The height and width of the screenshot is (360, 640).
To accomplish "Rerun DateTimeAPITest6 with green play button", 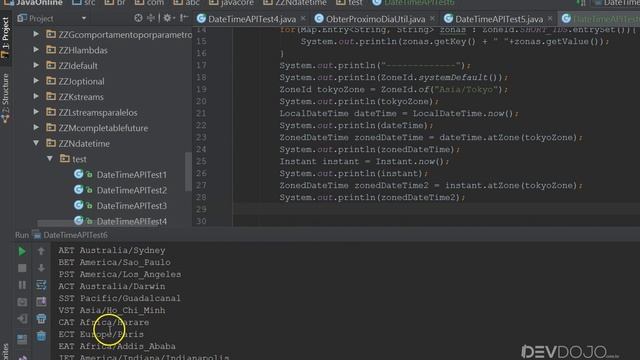I will [x=22, y=251].
